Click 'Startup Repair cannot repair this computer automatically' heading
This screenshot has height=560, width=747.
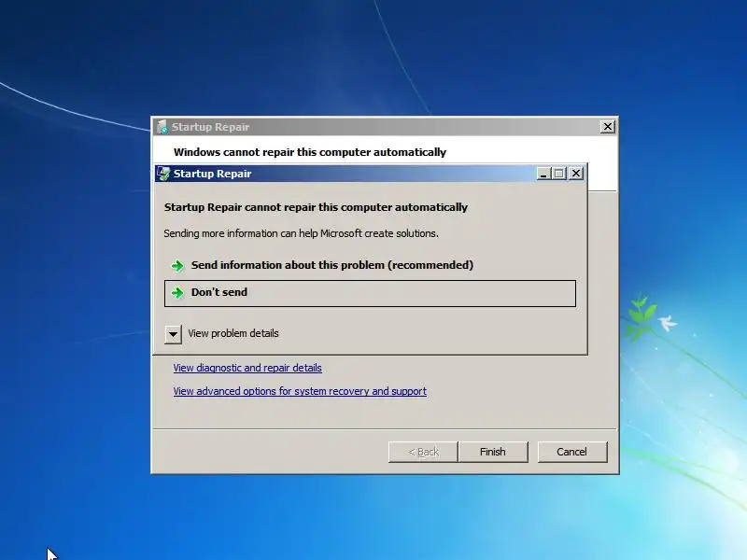316,207
